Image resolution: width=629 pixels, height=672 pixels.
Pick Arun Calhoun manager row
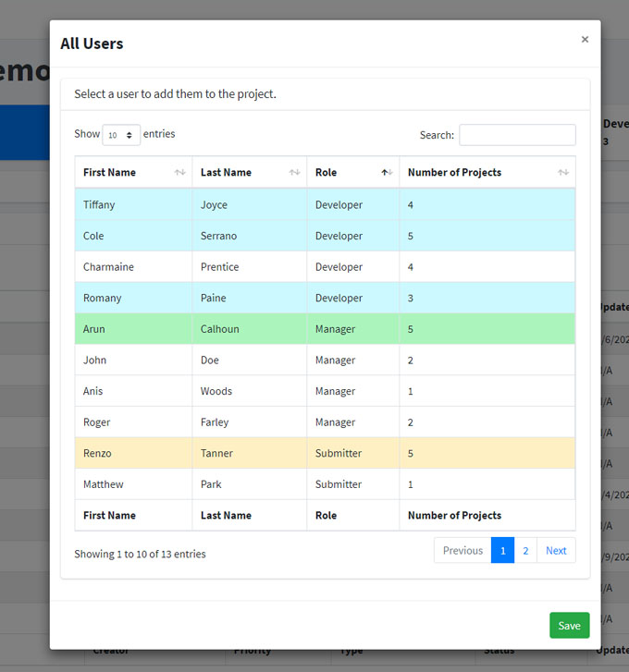325,329
